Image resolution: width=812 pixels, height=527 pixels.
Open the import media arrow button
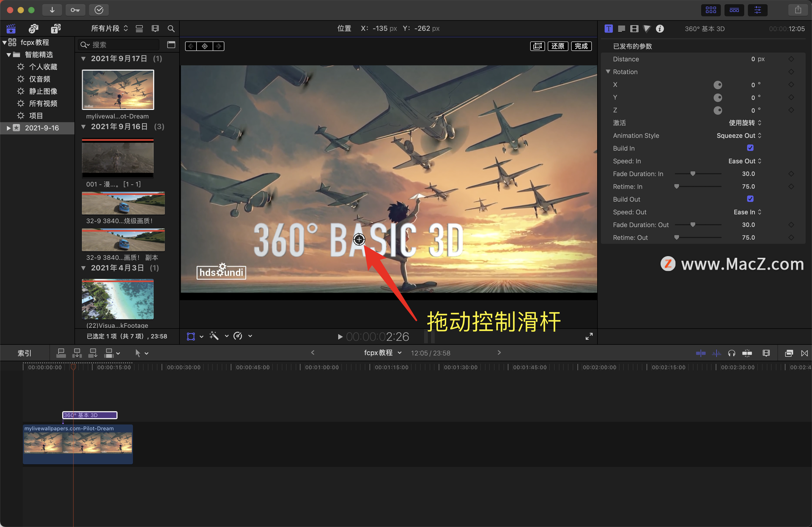click(x=52, y=10)
